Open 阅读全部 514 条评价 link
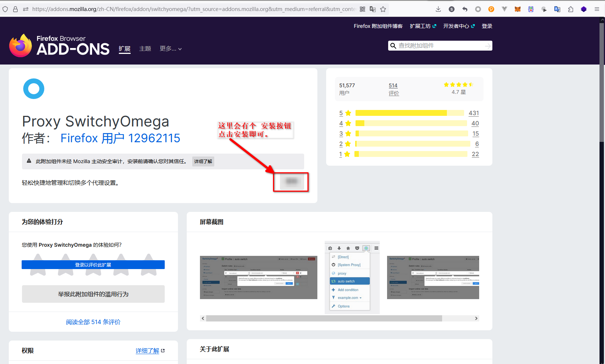This screenshot has height=364, width=605. [93, 322]
